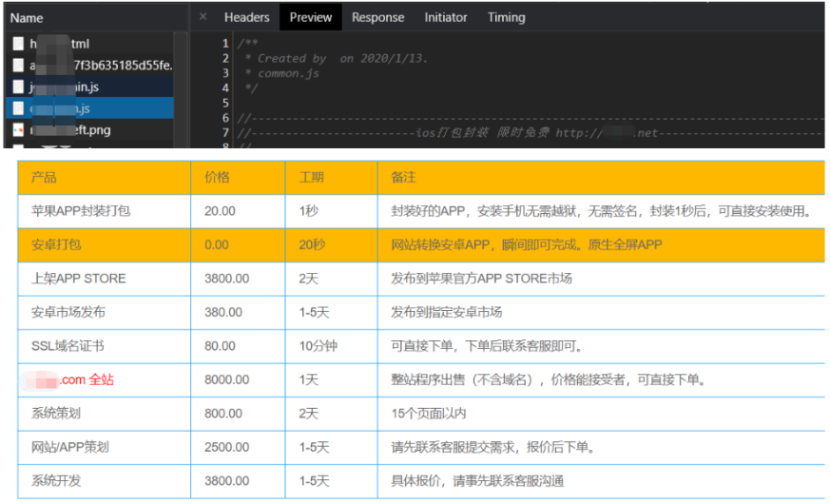Click the image icon of eft.png request
The height and width of the screenshot is (504, 830).
tap(18, 129)
